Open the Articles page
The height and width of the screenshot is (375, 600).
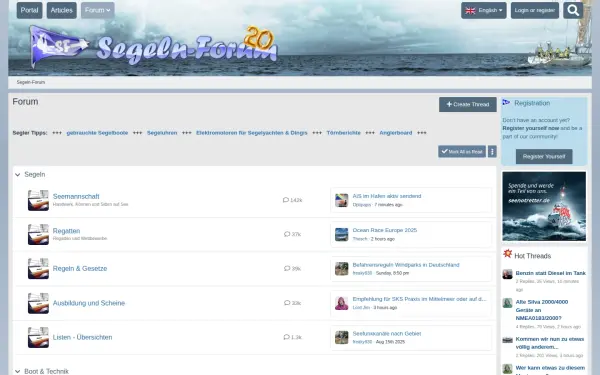click(62, 10)
